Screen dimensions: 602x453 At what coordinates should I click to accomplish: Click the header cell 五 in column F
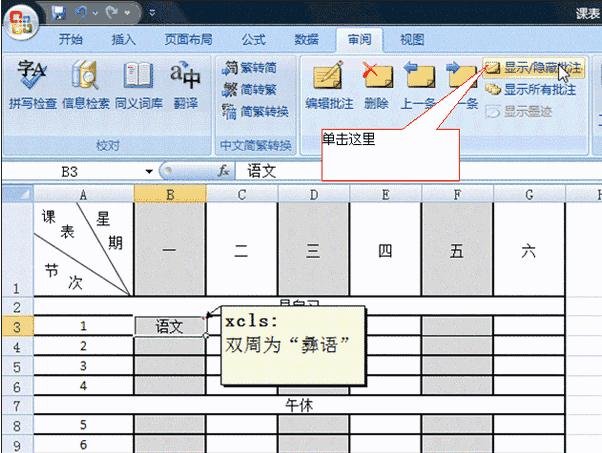(x=457, y=249)
